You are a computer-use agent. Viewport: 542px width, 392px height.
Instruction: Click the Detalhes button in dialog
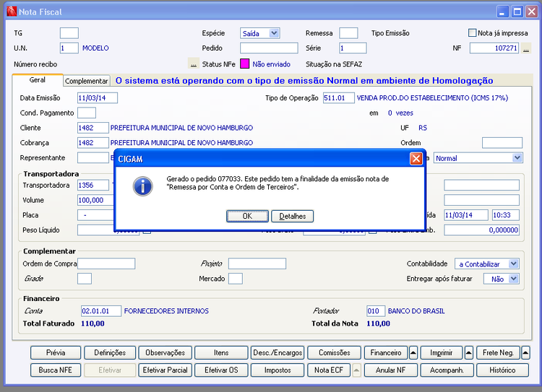coord(293,216)
